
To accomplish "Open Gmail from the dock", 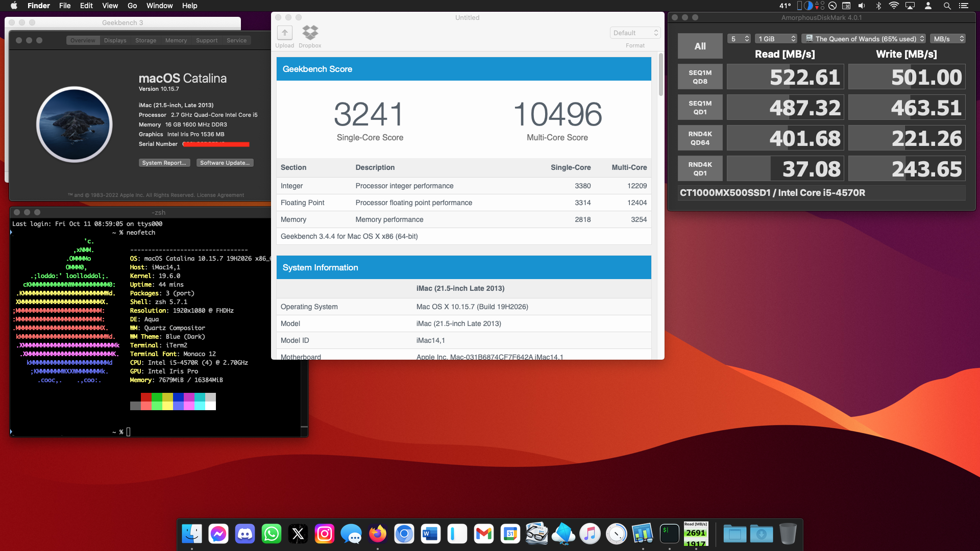I will coord(484,534).
